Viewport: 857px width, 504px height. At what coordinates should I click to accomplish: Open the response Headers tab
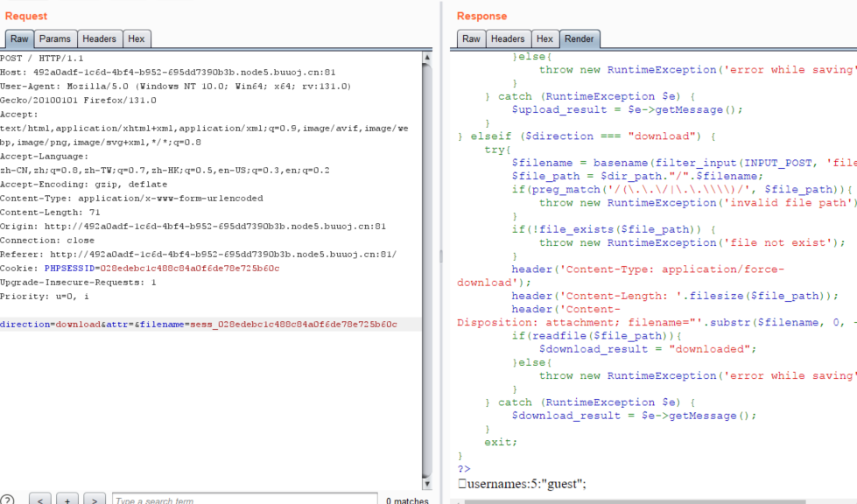508,38
